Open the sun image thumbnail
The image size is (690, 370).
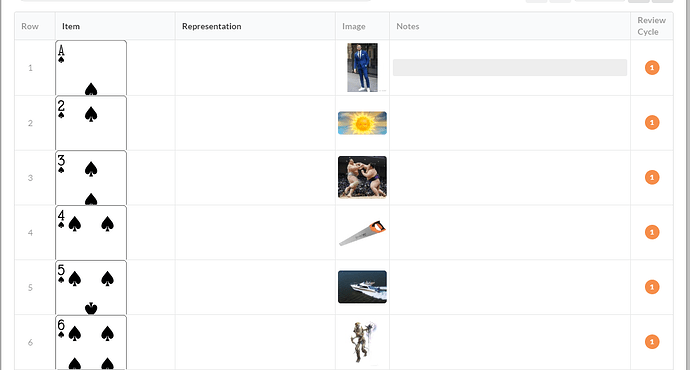(x=362, y=123)
